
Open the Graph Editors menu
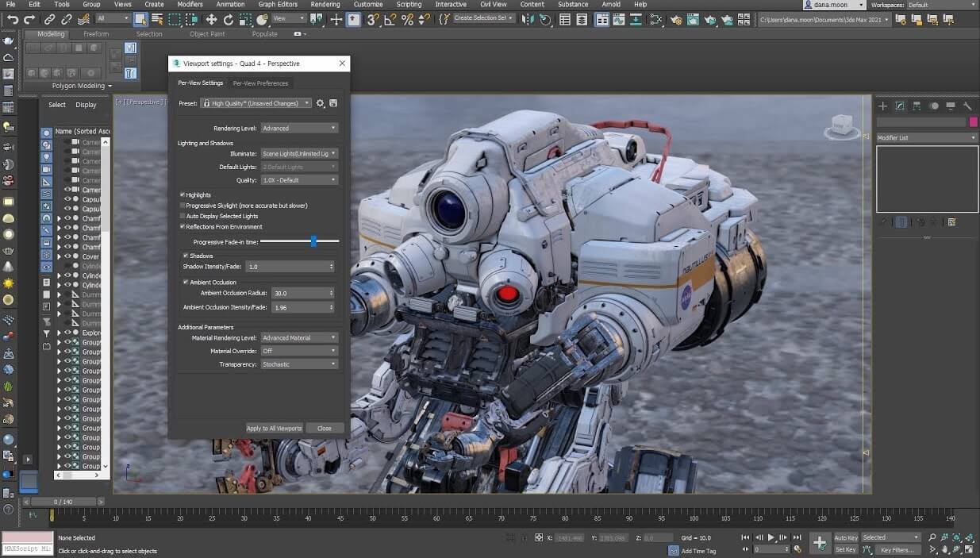[x=278, y=5]
